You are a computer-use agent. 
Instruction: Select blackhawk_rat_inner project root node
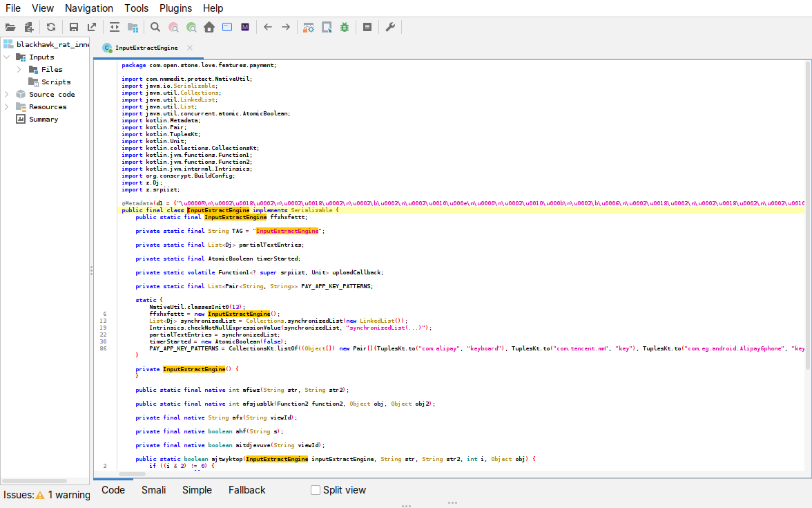pyautogui.click(x=52, y=44)
